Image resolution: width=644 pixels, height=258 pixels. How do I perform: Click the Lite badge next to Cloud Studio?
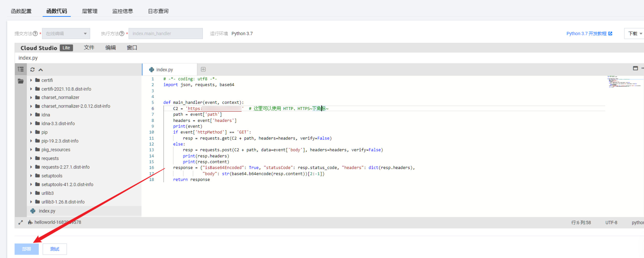pos(66,48)
